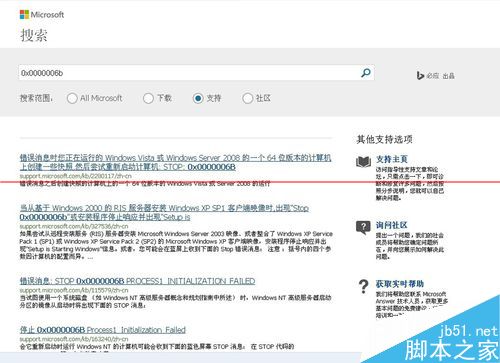The image size is (500, 363).
Task: Click the URL support.microsoft.com/kb/163240/zh-cn
Action: pyautogui.click(x=74, y=339)
